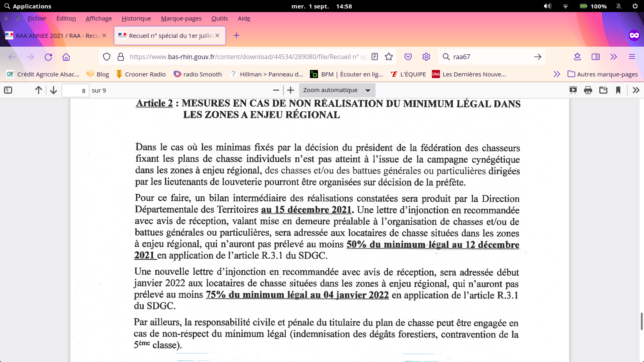Toggle the muted notifications bell icon
Image resolution: width=644 pixels, height=362 pixels.
[619, 6]
